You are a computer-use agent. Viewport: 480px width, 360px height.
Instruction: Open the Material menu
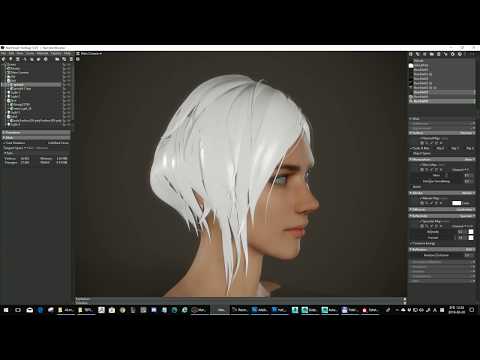coord(42,53)
